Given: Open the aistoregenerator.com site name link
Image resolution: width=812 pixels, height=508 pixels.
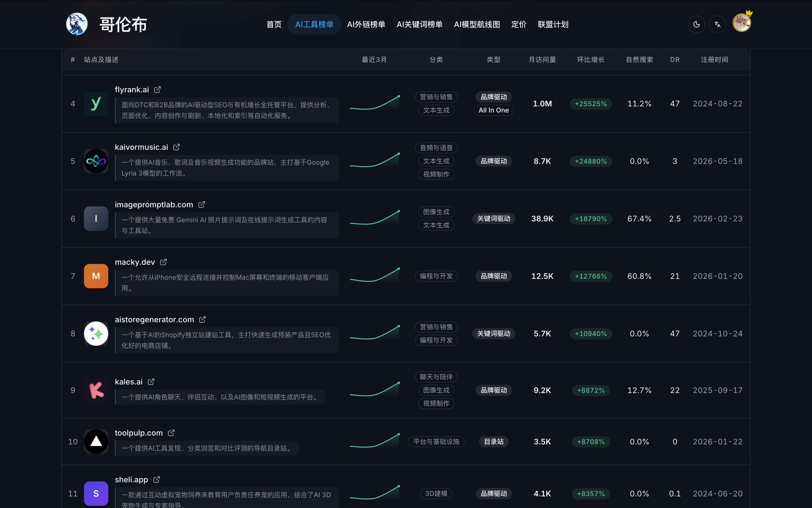Looking at the screenshot, I should click(154, 320).
